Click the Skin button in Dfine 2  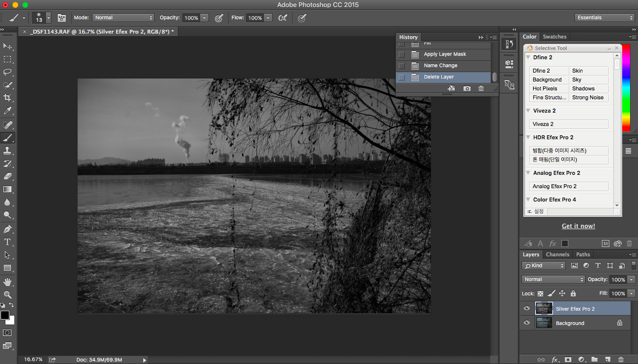(x=589, y=71)
